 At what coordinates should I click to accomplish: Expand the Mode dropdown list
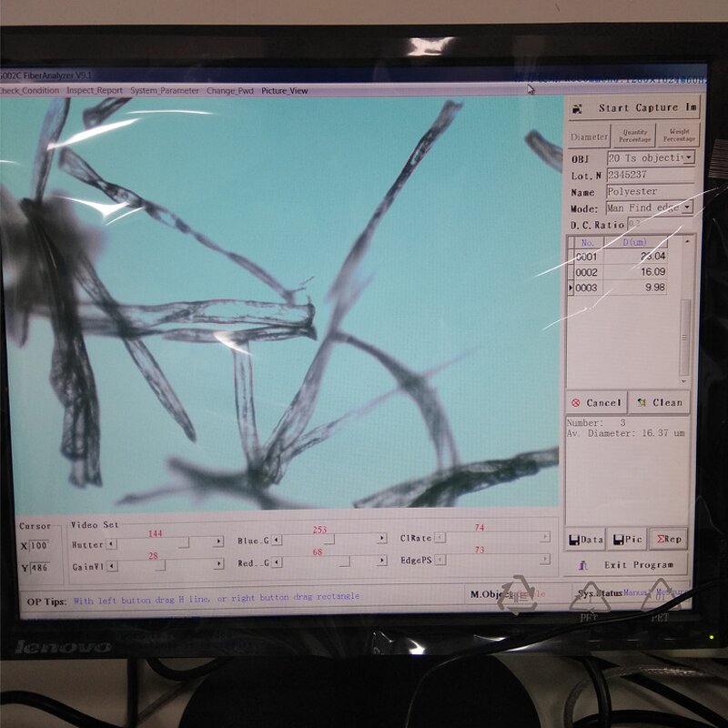point(687,208)
